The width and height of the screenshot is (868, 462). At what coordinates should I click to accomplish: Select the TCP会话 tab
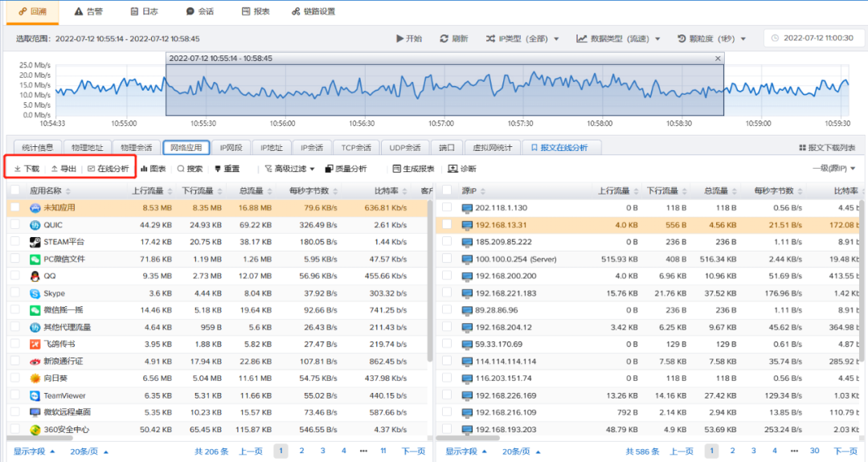click(356, 148)
